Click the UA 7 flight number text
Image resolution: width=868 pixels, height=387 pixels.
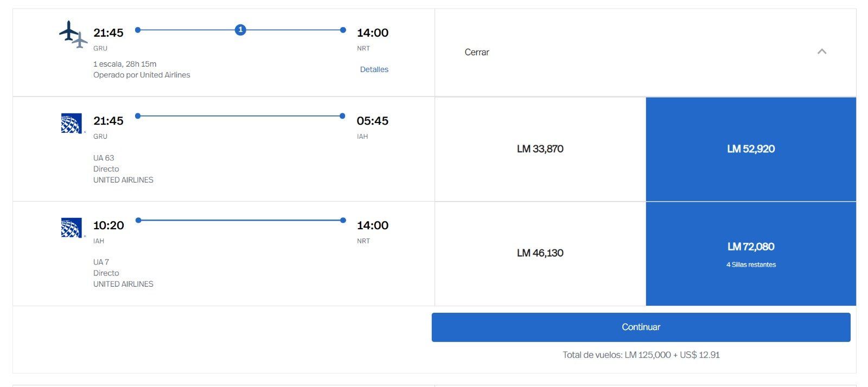101,262
